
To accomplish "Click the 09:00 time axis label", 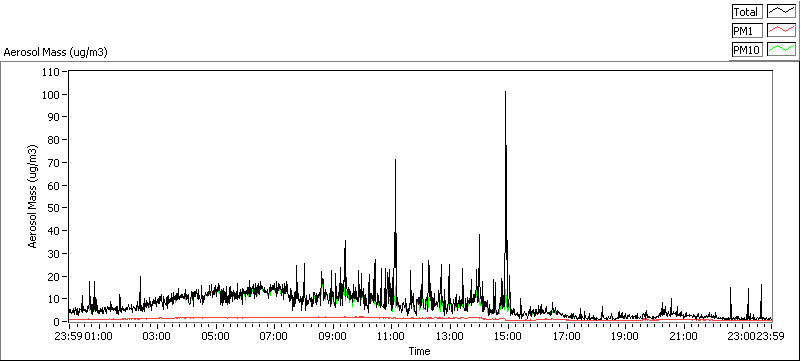I will point(332,336).
